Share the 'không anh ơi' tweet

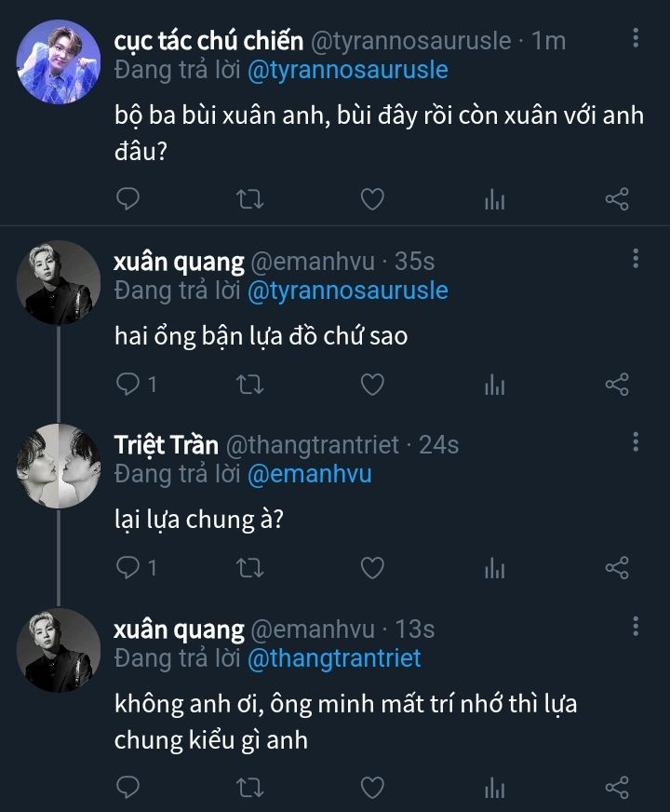pyautogui.click(x=617, y=789)
